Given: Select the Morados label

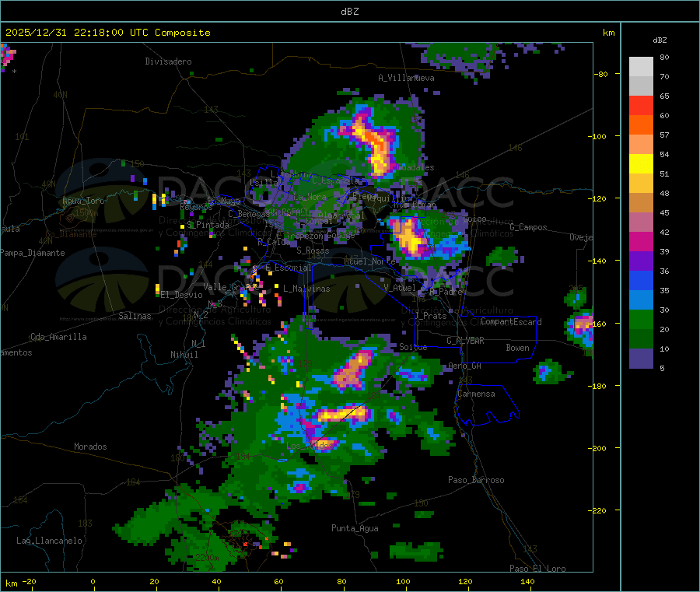Looking at the screenshot, I should (x=90, y=447).
